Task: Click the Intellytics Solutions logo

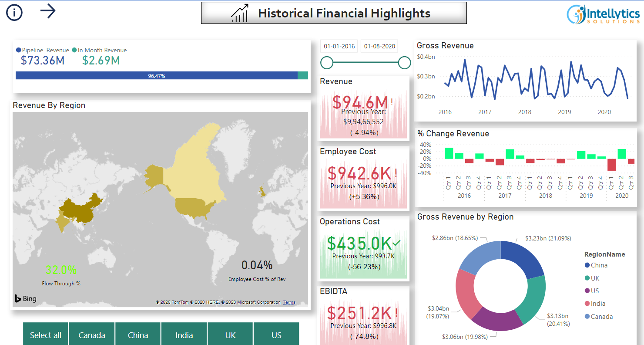Action: point(603,14)
